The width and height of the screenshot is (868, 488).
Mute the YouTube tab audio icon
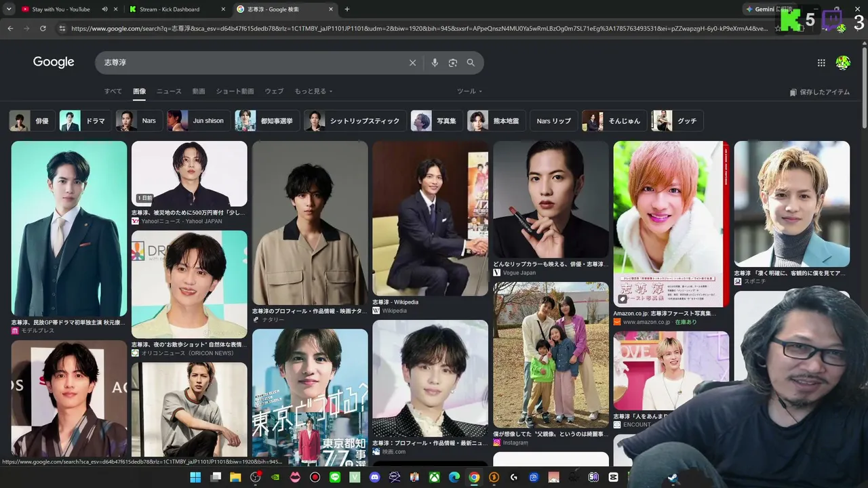coord(105,9)
